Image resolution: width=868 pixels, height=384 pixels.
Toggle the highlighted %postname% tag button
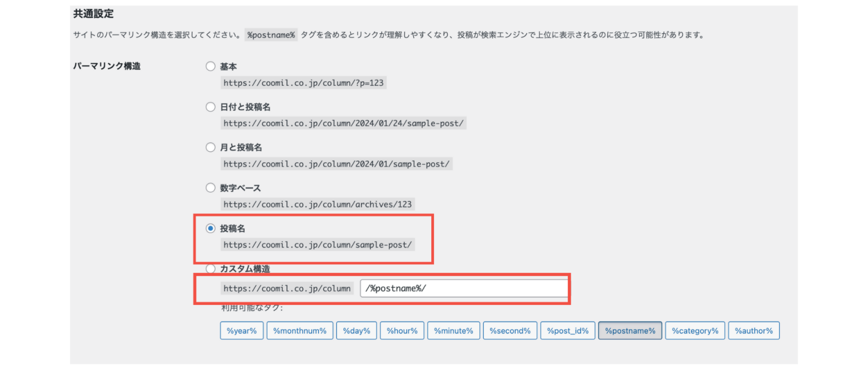630,330
